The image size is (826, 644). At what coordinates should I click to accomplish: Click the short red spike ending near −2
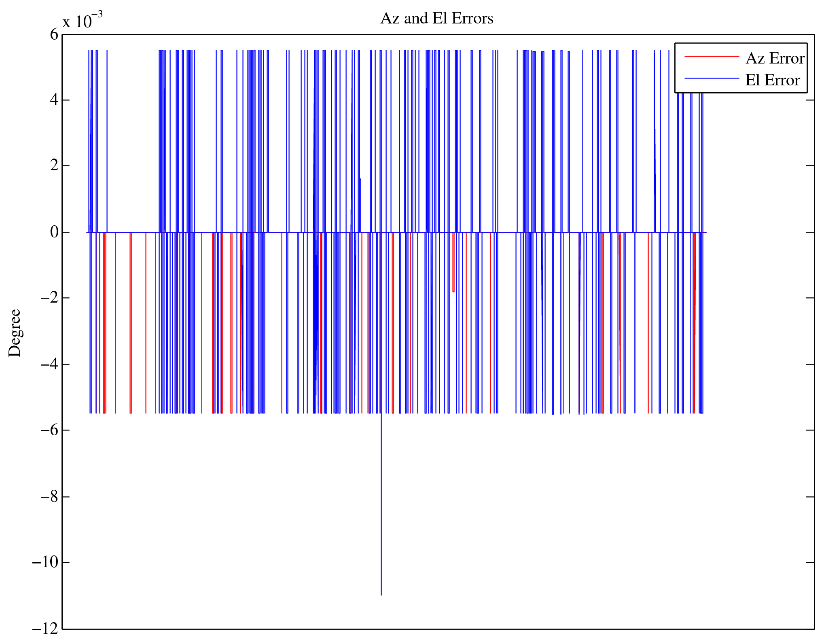[x=453, y=283]
